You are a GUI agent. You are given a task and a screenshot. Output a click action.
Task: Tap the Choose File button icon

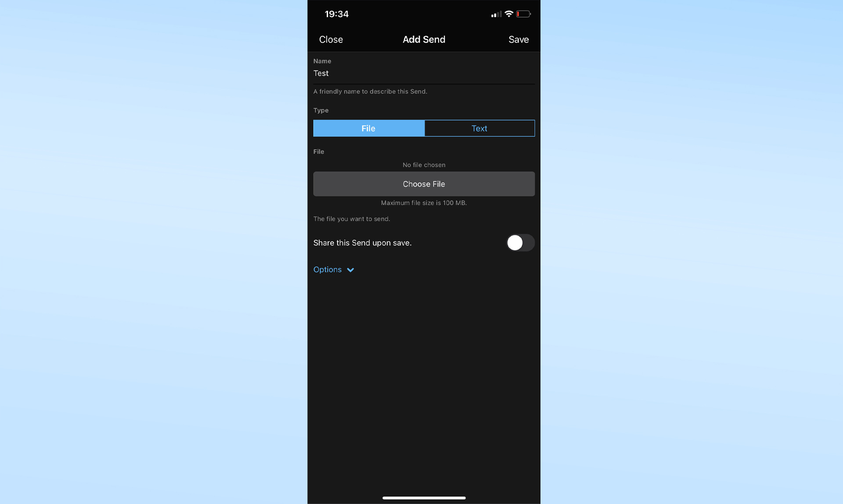(424, 184)
